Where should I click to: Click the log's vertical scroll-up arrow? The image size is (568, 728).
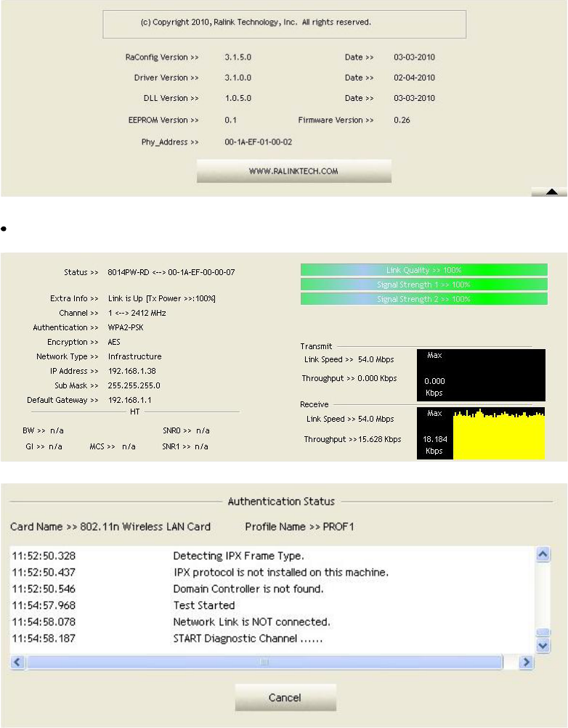(543, 555)
